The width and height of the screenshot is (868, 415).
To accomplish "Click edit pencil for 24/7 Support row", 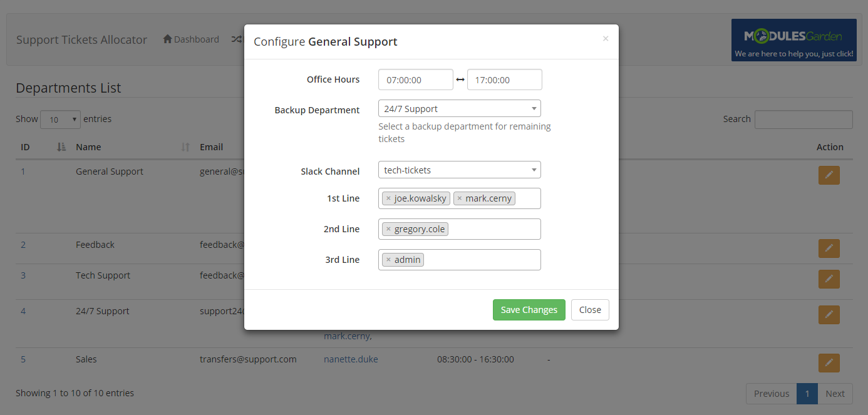I will (829, 315).
